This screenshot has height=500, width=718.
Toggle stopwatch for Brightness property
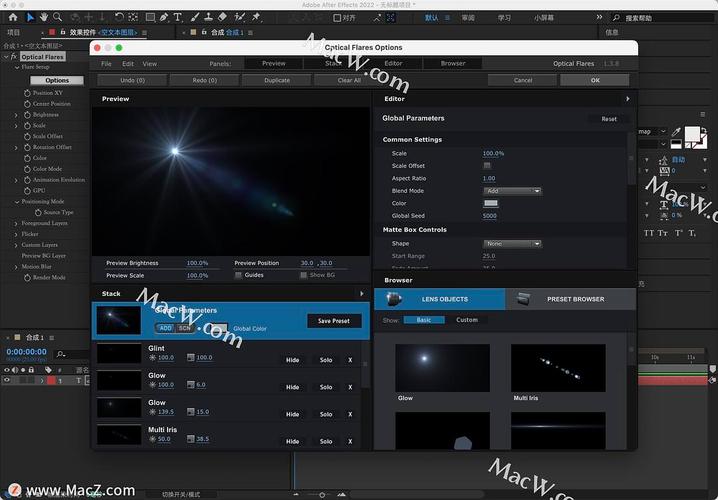(27, 115)
